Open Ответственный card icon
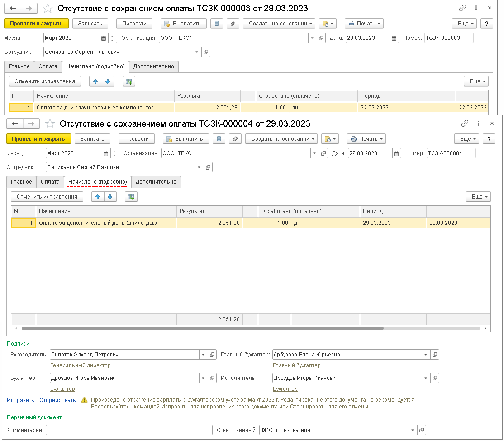 coord(422,430)
